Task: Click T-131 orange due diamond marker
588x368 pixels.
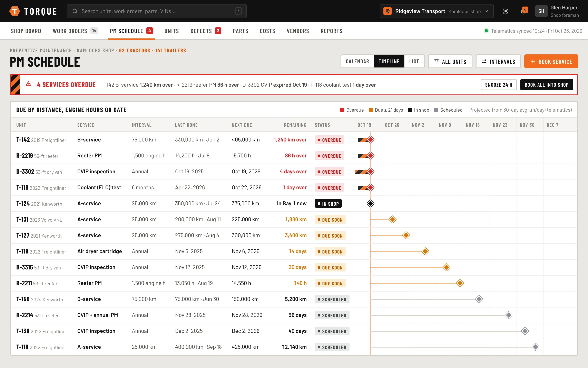Action: point(393,219)
